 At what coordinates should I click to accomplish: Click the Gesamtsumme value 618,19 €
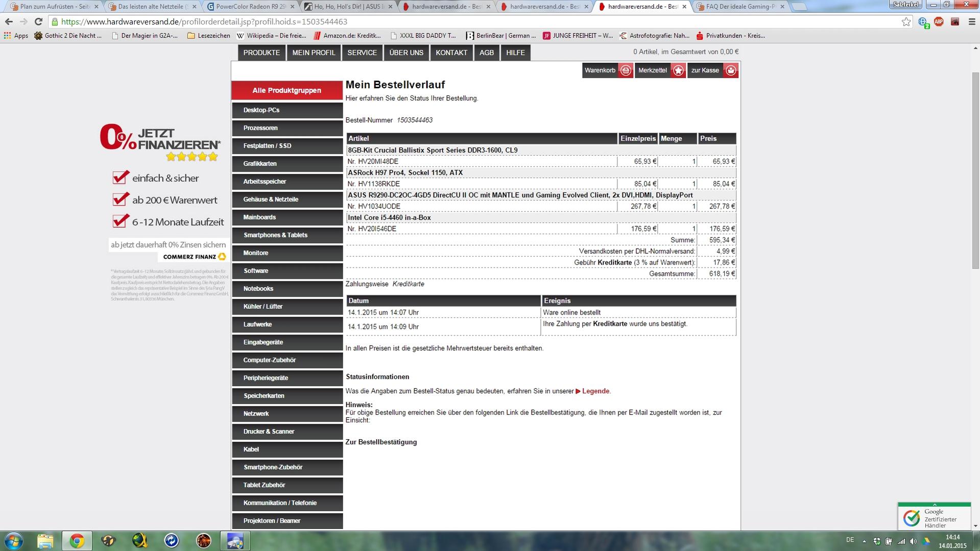[x=722, y=274]
